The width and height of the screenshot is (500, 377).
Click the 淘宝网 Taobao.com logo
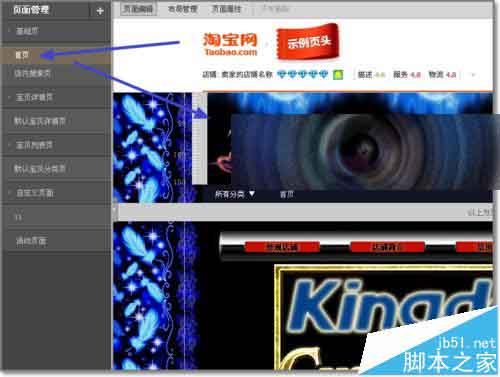coord(230,44)
